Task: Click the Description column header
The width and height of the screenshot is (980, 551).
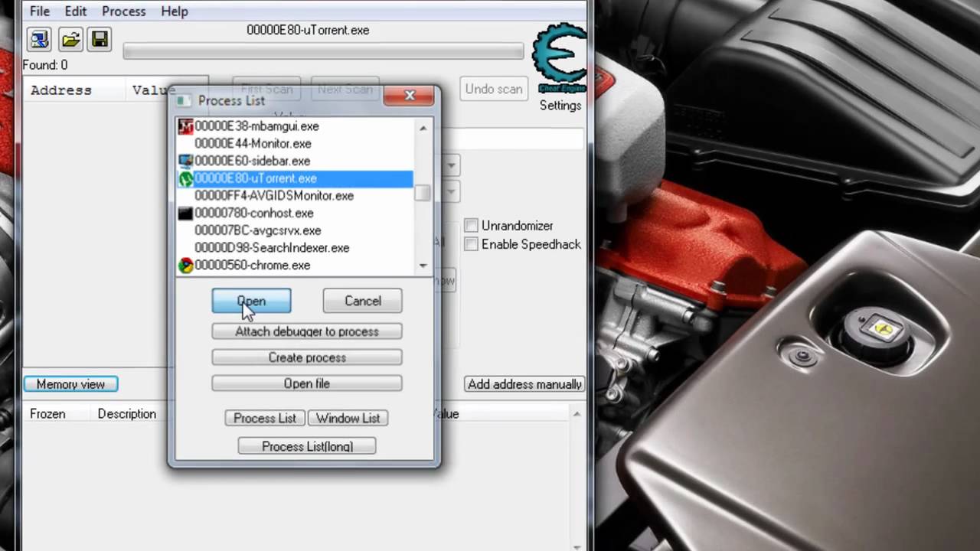Action: pos(127,414)
